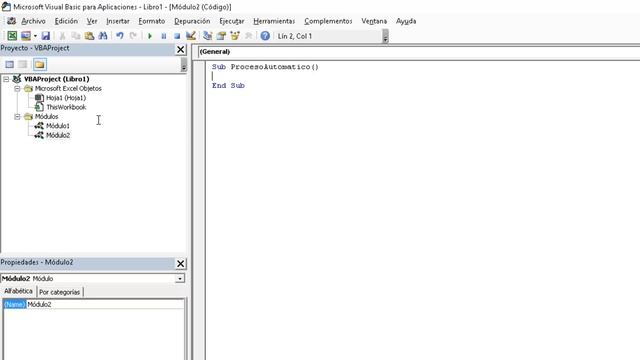
Task: Click the toolbar options arrow at toolbar end
Action: pyautogui.click(x=385, y=37)
